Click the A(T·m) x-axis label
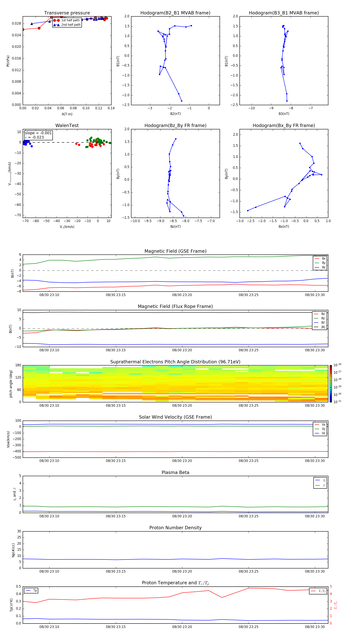The width and height of the screenshot is (351, 644). (x=67, y=114)
